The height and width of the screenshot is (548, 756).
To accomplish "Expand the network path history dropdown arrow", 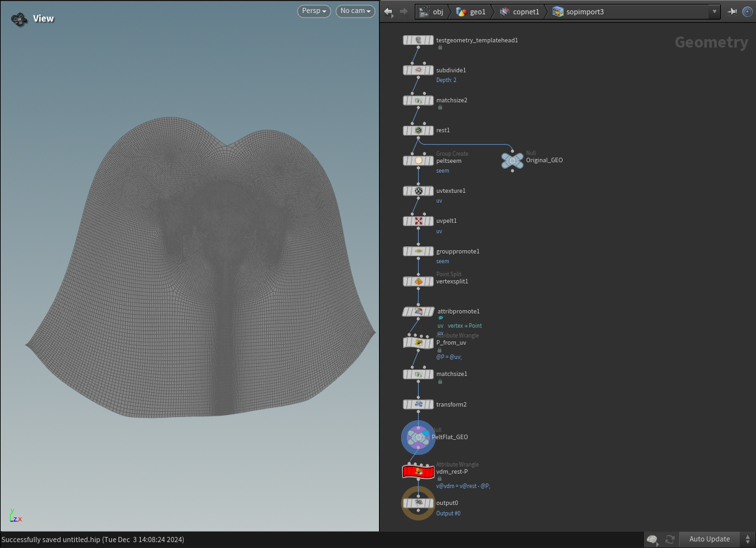I will (714, 12).
